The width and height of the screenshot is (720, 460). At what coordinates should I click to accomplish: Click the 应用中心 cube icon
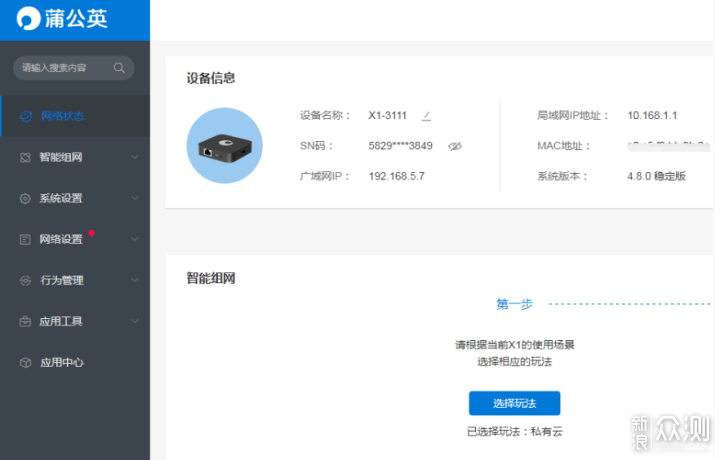click(x=25, y=363)
